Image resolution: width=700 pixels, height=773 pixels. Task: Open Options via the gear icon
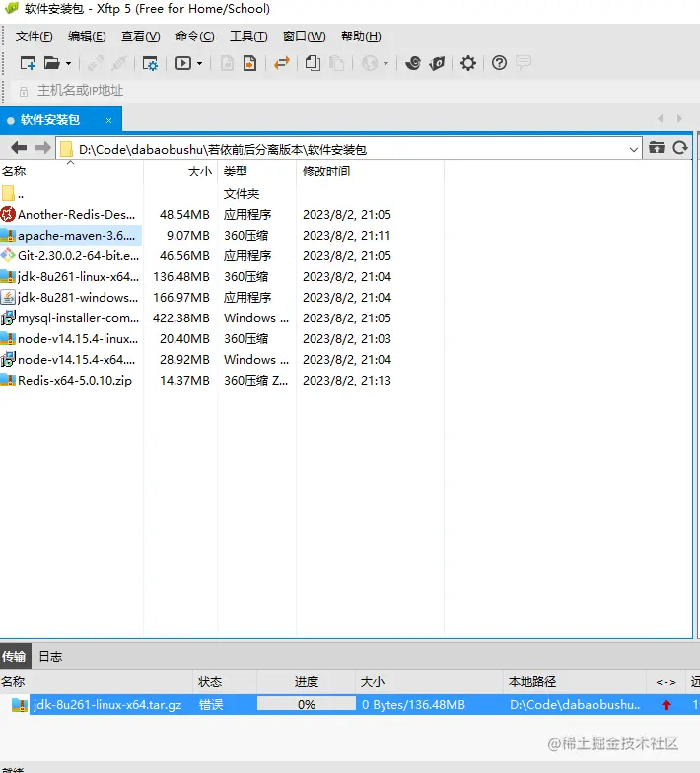coord(467,63)
